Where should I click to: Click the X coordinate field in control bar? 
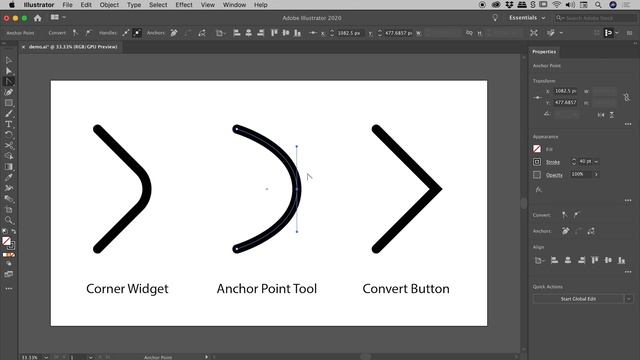[349, 33]
